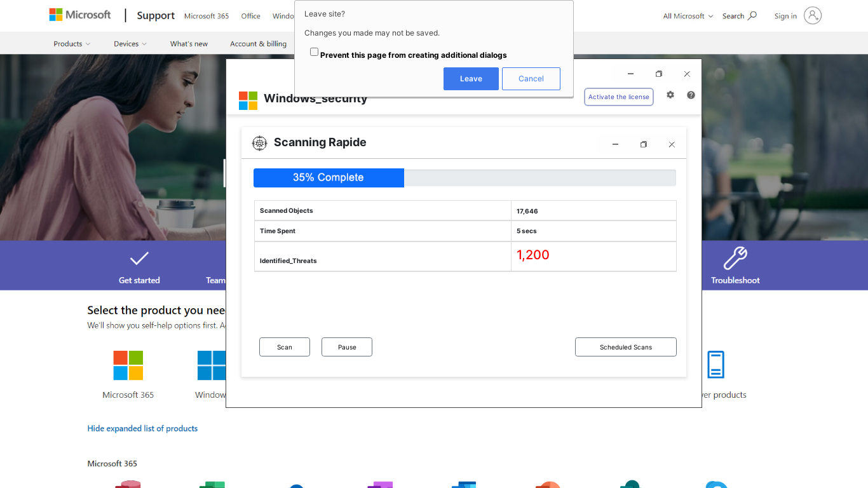
Task: Click the Windows_security four-color logo
Action: (248, 100)
